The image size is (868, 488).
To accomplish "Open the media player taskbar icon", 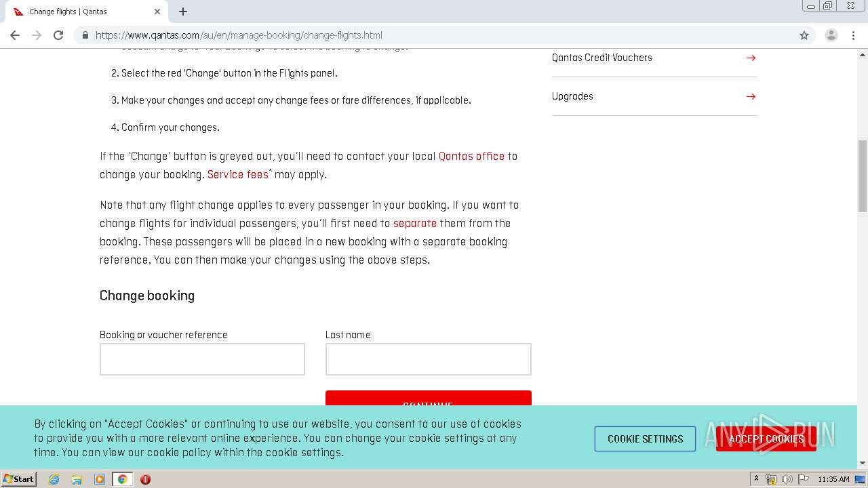I will point(100,479).
